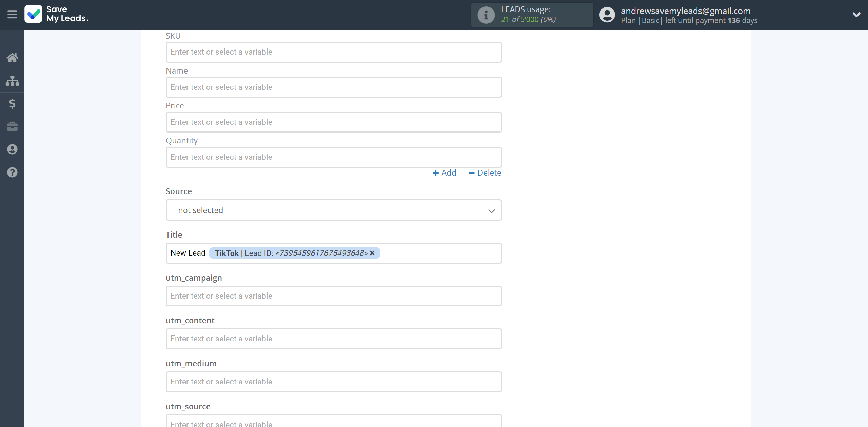
Task: Focus the utm_source input field
Action: (x=334, y=421)
